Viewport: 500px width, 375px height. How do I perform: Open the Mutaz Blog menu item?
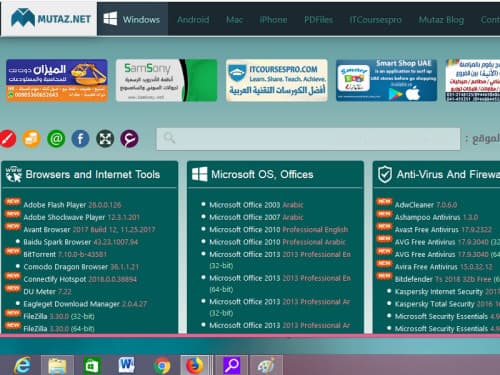click(x=441, y=20)
